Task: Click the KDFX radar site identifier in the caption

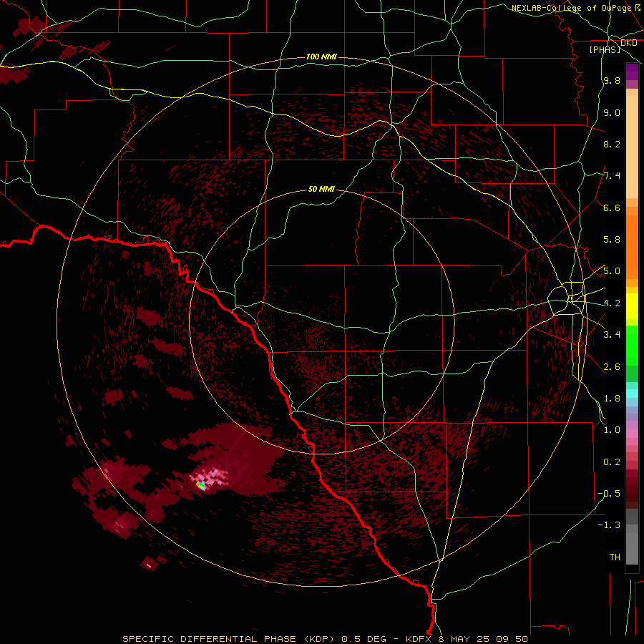Action: click(420, 639)
